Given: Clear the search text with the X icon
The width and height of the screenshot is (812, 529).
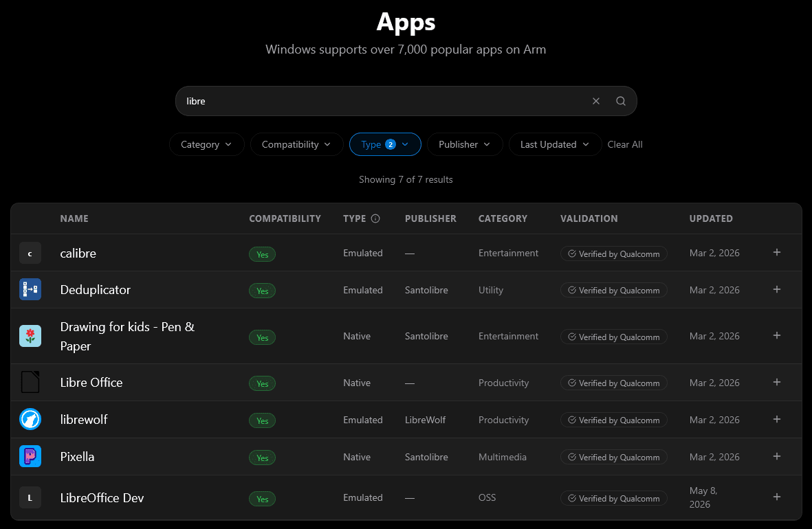Looking at the screenshot, I should pos(596,101).
